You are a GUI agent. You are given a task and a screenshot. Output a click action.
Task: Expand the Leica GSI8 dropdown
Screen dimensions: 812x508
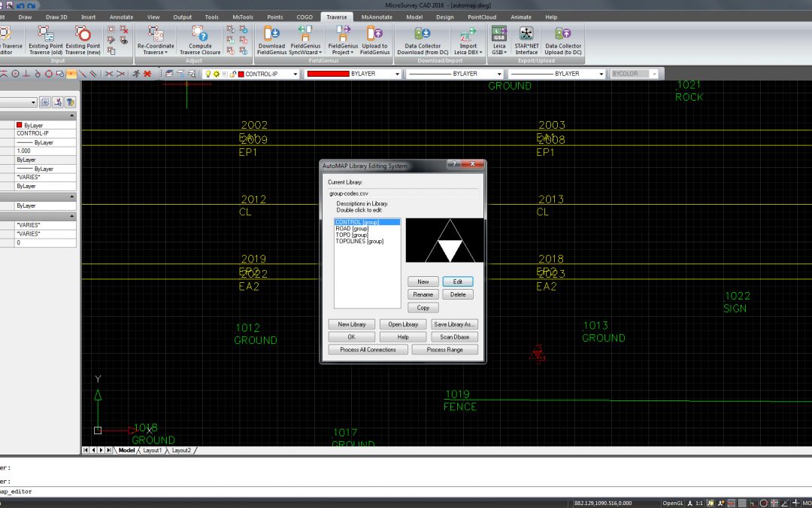coord(498,53)
